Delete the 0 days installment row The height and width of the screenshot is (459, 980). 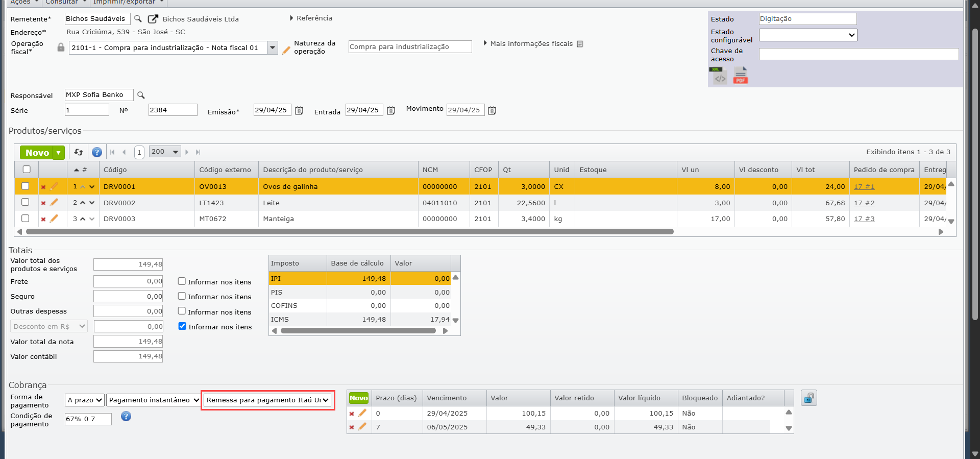(352, 414)
